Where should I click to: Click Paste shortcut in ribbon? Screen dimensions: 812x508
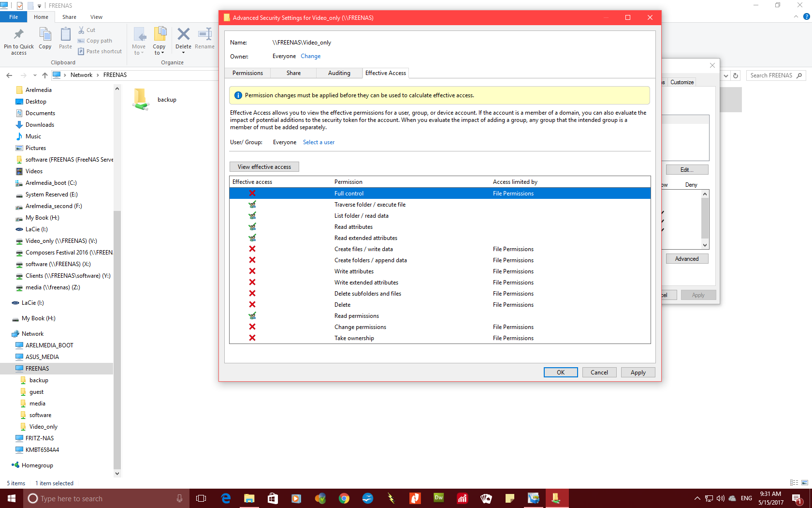[100, 51]
